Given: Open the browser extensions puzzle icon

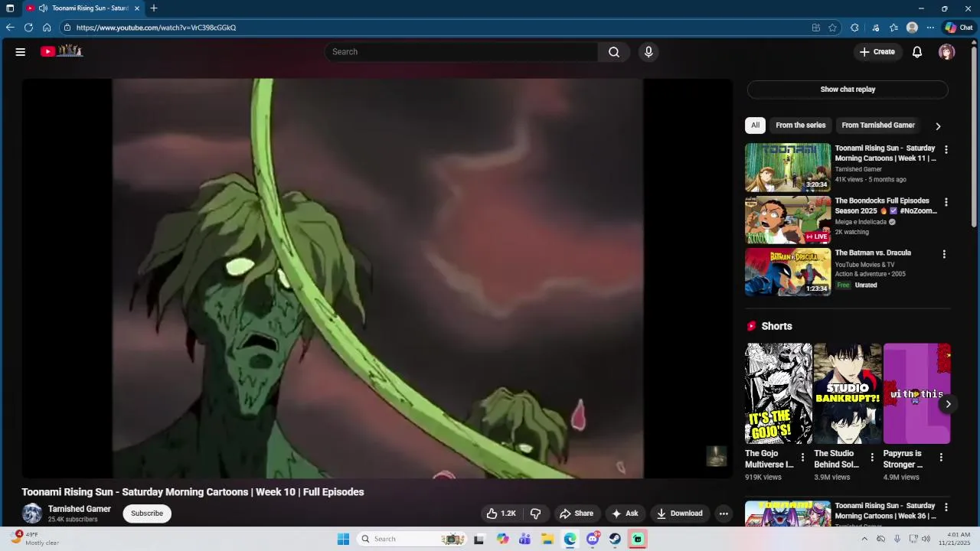Looking at the screenshot, I should tap(854, 28).
